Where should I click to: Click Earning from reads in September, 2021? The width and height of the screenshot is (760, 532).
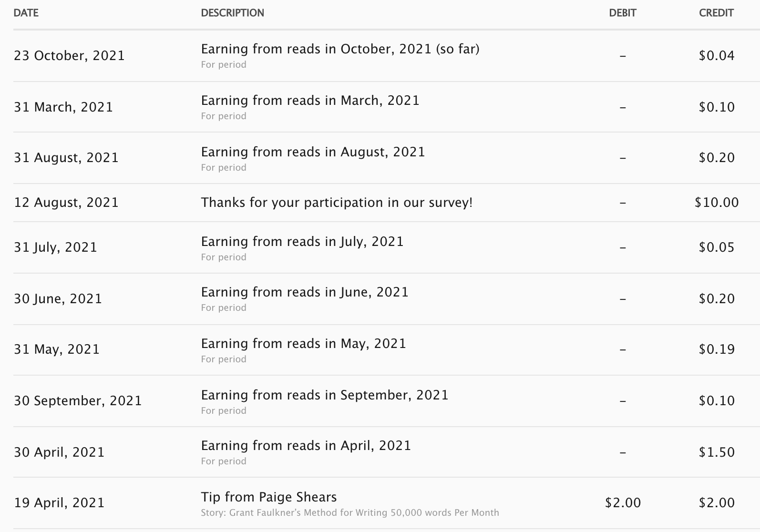(x=325, y=395)
